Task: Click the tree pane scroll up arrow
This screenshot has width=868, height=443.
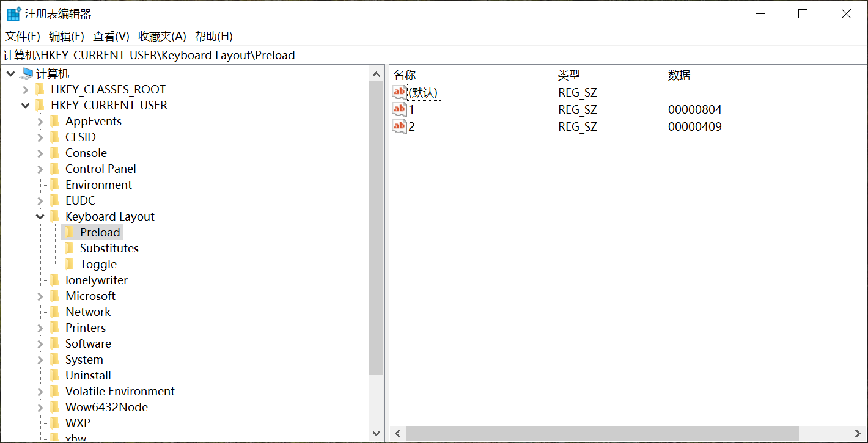Action: [x=377, y=75]
